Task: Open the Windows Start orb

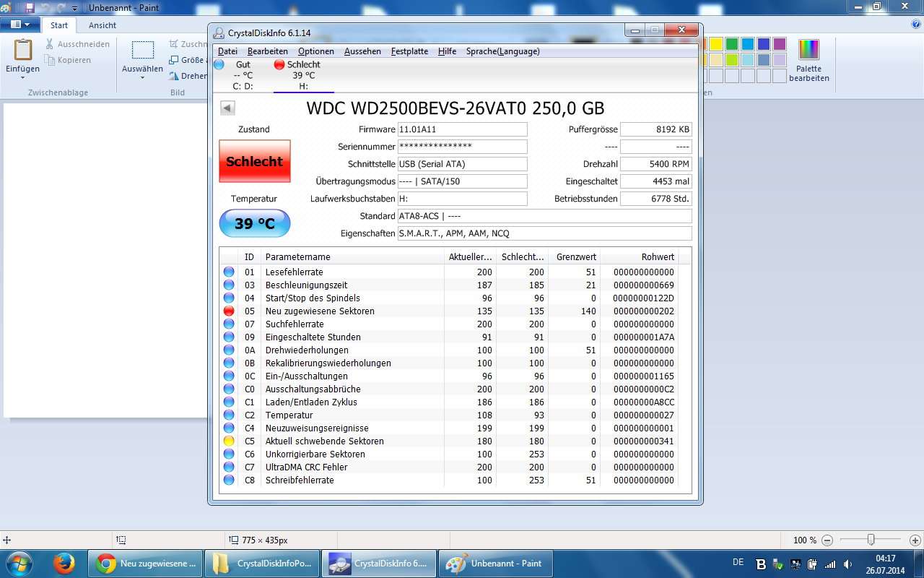Action: click(x=19, y=563)
